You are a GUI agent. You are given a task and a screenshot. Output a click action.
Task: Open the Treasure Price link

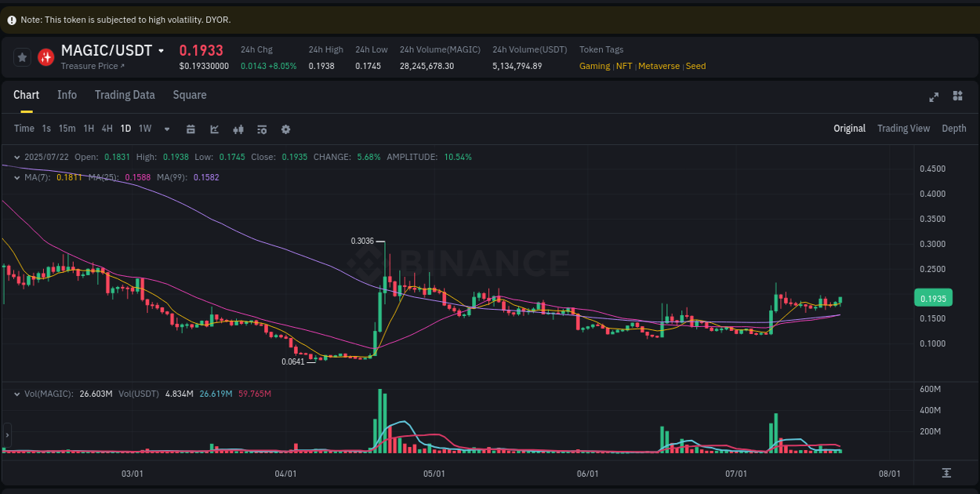pyautogui.click(x=87, y=66)
